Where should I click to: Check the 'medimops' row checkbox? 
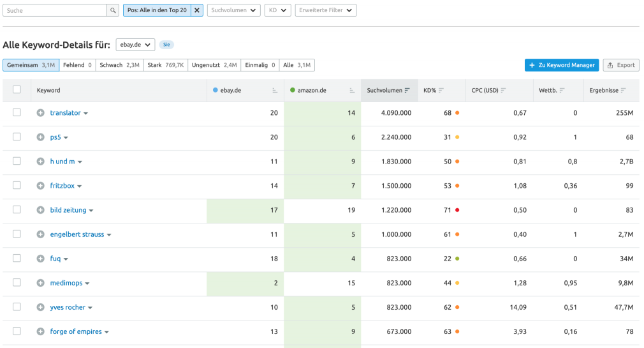17,282
